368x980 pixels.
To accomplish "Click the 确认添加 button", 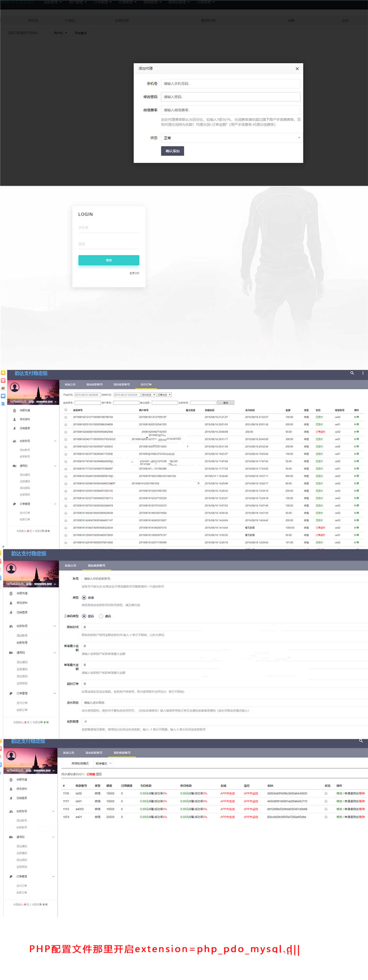I will pyautogui.click(x=172, y=151).
